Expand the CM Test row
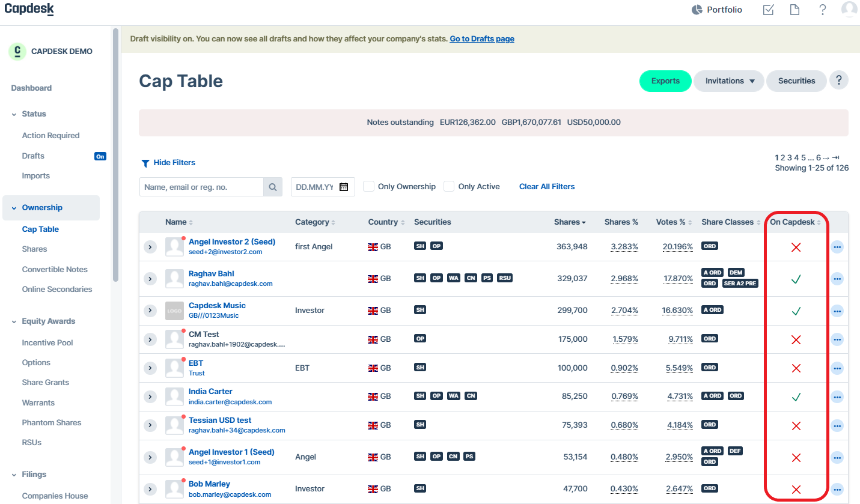860x504 pixels. pyautogui.click(x=150, y=339)
